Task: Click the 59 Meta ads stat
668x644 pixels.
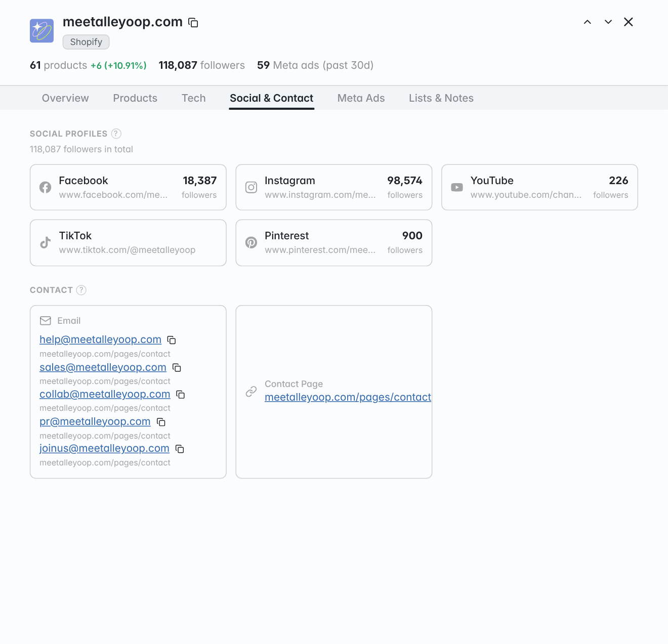Action: (315, 65)
